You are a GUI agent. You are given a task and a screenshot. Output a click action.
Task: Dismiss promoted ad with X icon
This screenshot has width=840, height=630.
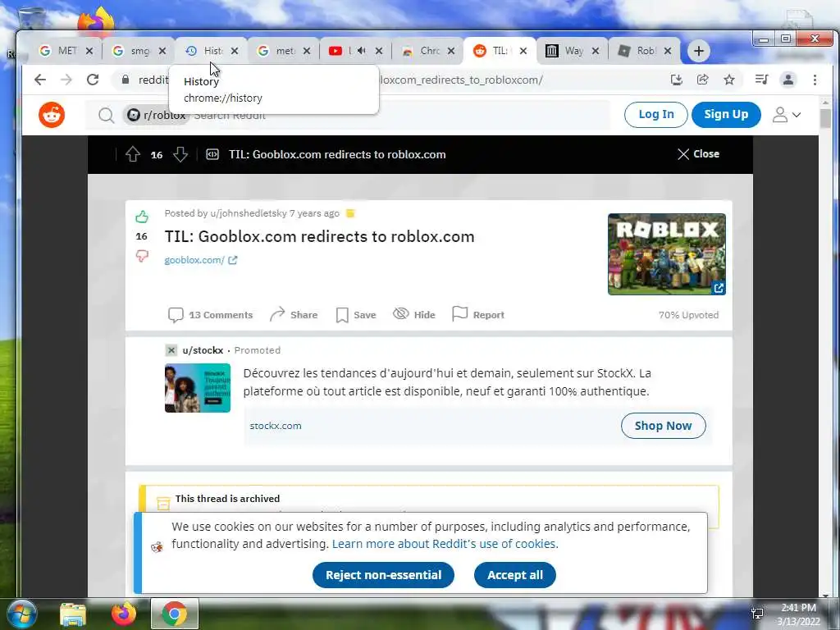[x=171, y=350]
